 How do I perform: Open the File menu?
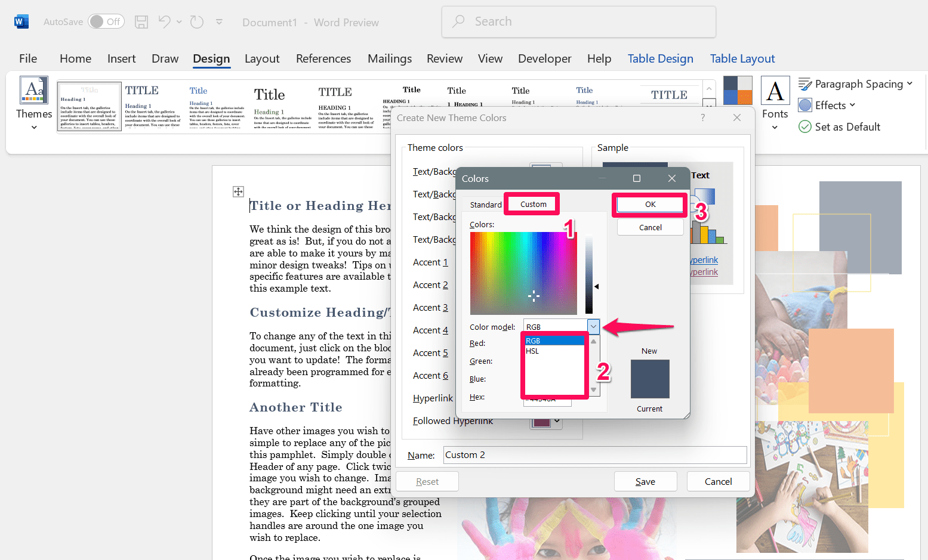(28, 58)
